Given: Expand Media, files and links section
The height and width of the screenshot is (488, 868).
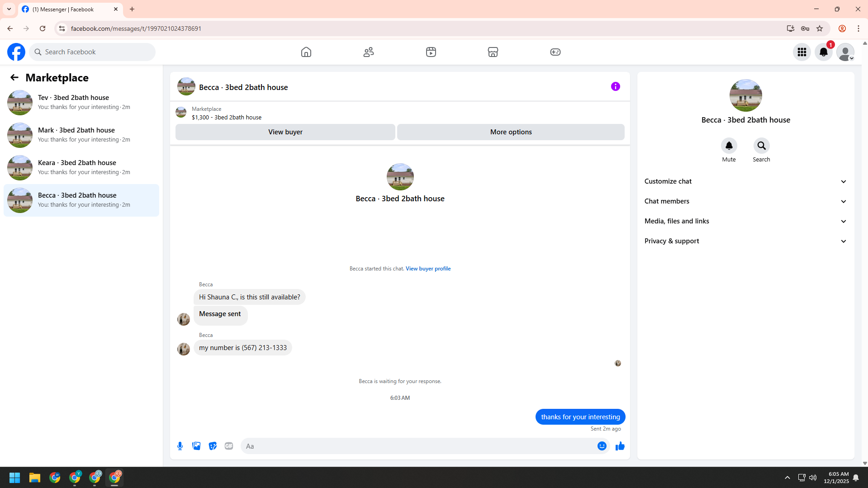Looking at the screenshot, I should (x=745, y=221).
